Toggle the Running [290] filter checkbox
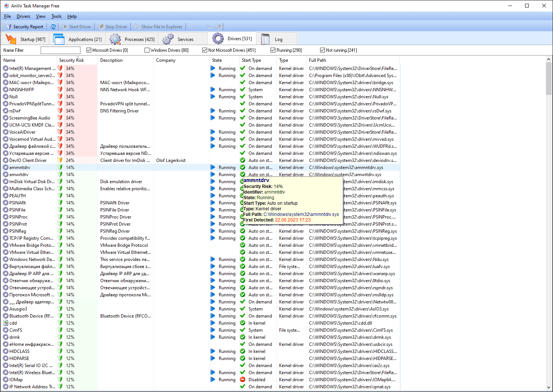This screenshot has width=553, height=392. pos(273,50)
